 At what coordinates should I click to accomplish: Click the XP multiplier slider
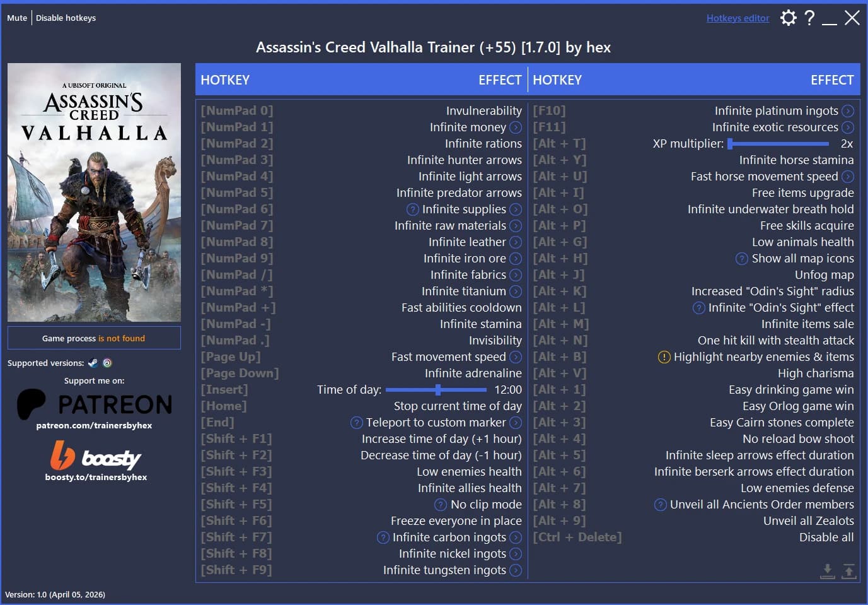coord(778,144)
